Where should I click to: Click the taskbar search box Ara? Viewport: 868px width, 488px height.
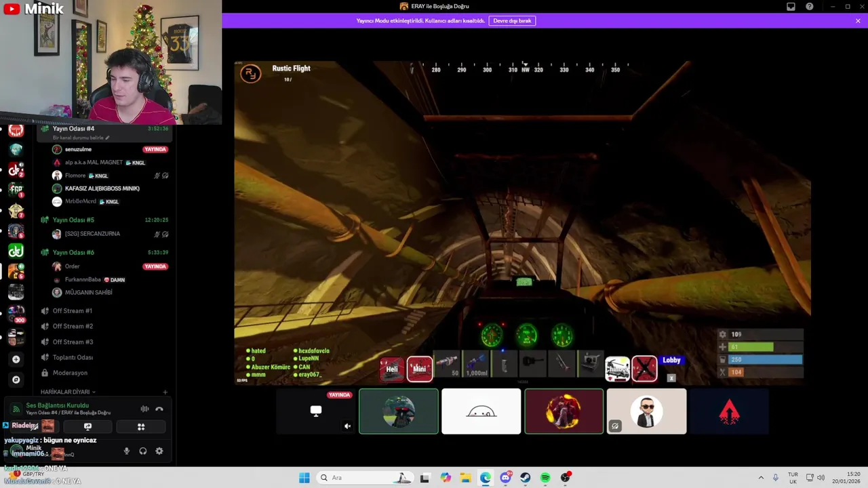coord(366,478)
